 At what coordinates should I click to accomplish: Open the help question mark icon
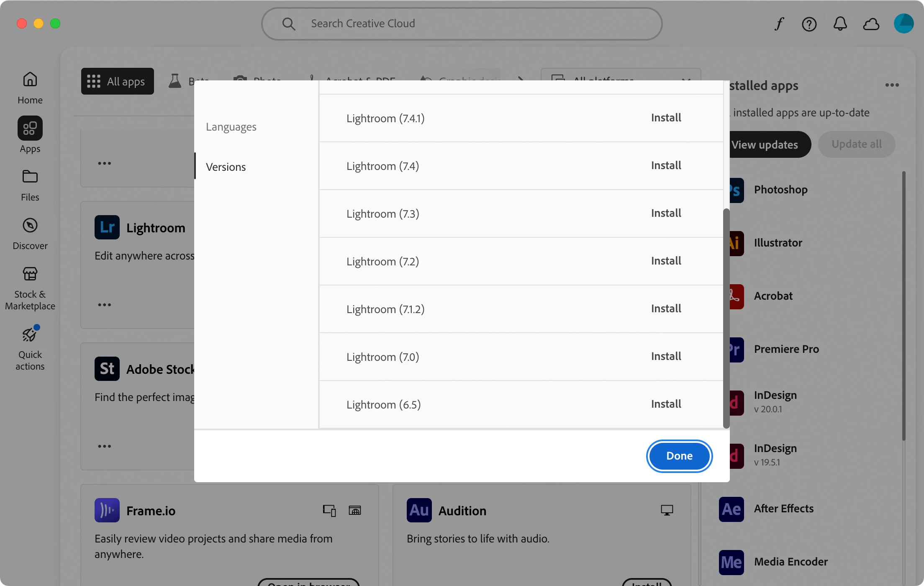809,24
